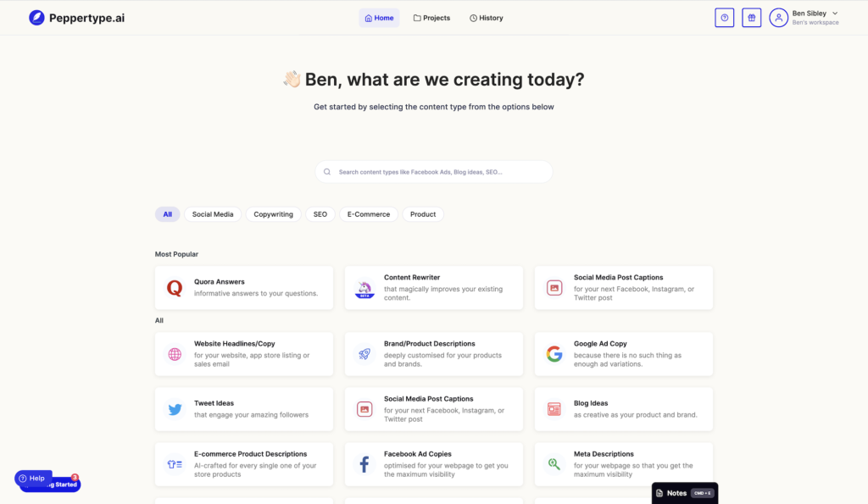Open the Getting Started badge button
This screenshot has width=868, height=504.
65,485
